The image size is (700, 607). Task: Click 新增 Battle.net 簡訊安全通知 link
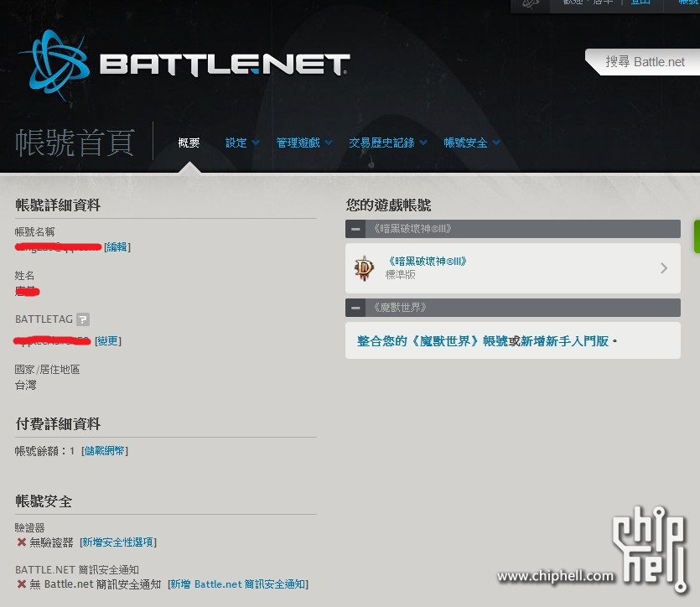click(x=238, y=584)
